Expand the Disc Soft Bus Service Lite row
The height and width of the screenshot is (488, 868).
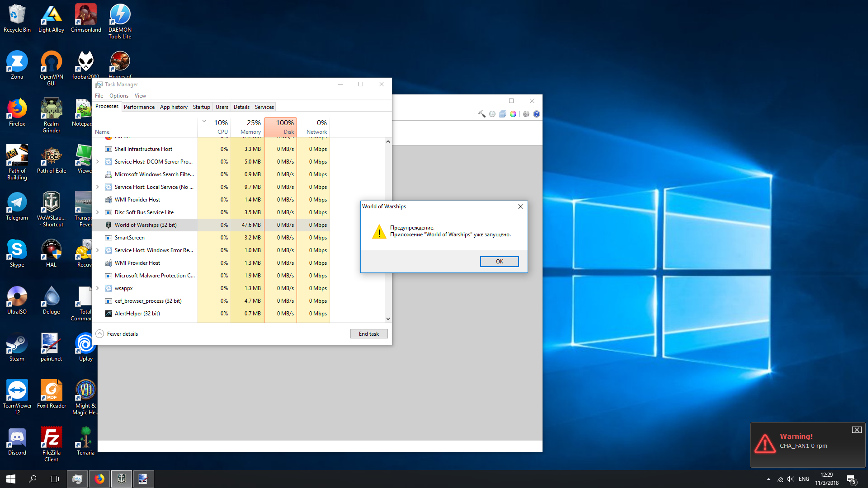pos(98,212)
